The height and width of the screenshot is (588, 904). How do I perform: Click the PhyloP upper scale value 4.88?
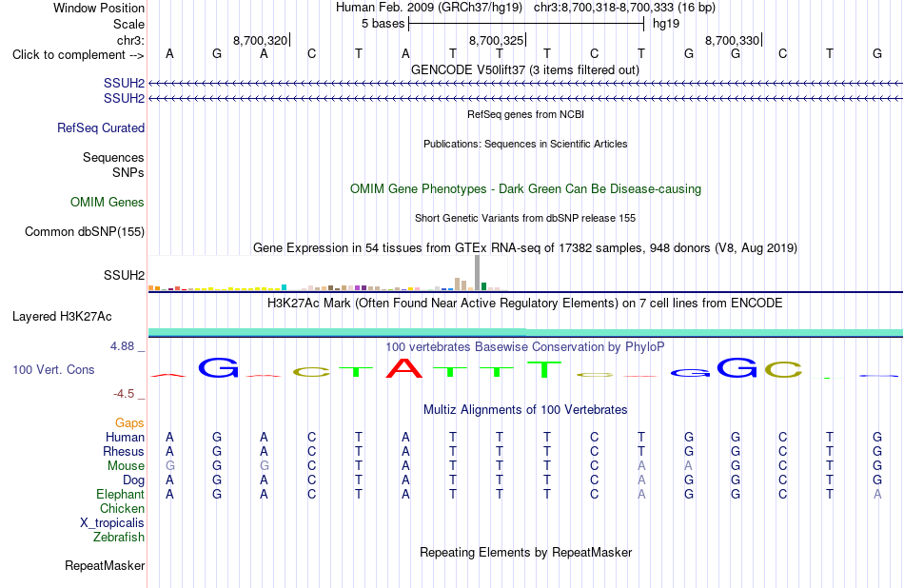click(x=122, y=346)
